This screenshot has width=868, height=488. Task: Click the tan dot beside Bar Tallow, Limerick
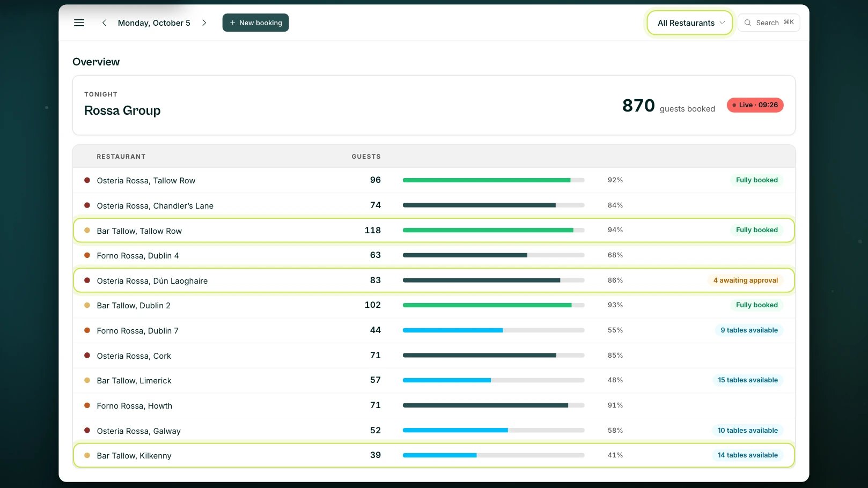pos(87,380)
